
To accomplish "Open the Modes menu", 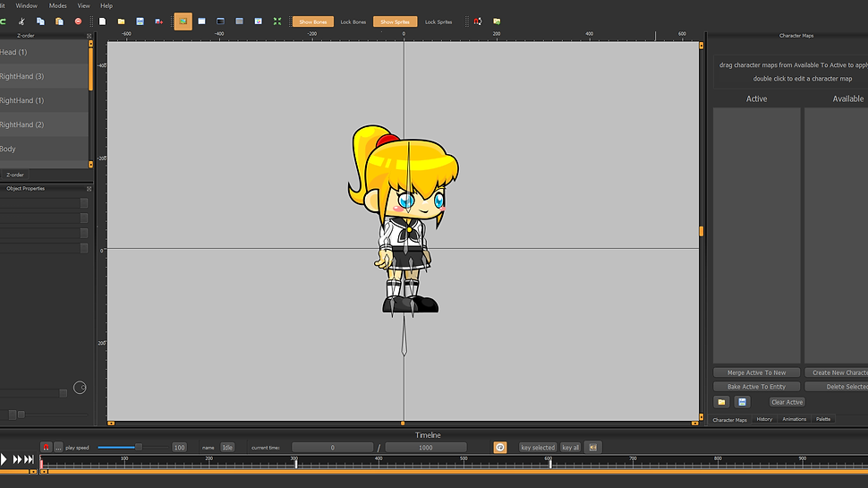I will point(57,5).
